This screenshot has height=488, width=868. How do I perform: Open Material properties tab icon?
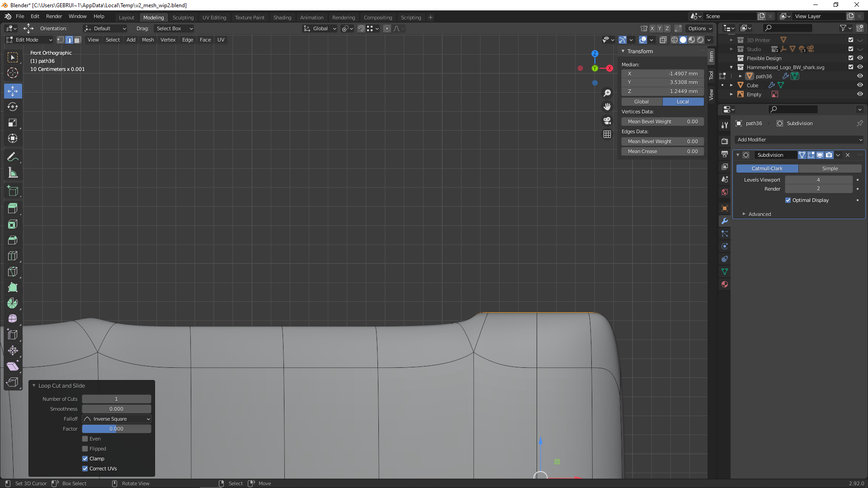(725, 284)
